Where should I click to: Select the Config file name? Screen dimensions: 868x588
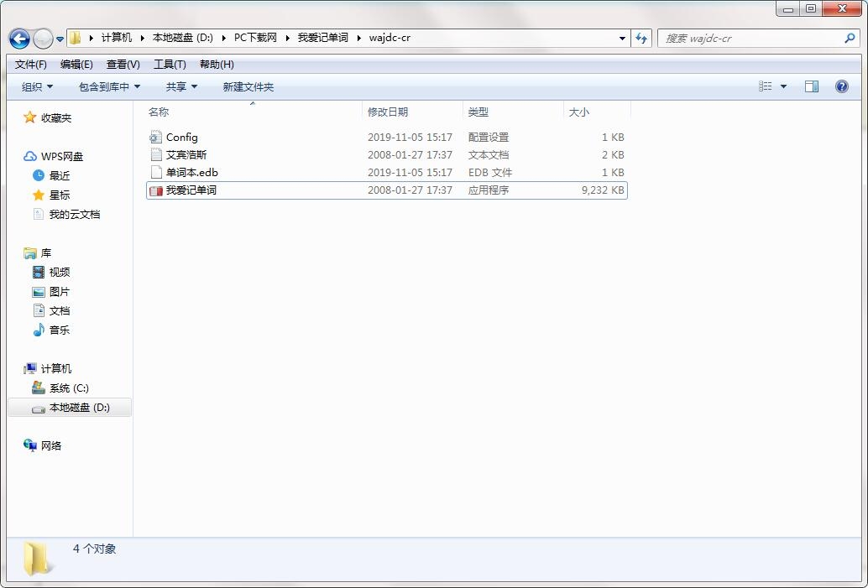181,137
